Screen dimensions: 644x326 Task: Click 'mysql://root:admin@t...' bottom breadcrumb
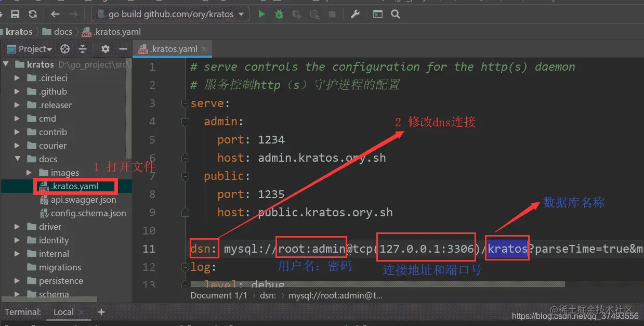click(x=335, y=295)
